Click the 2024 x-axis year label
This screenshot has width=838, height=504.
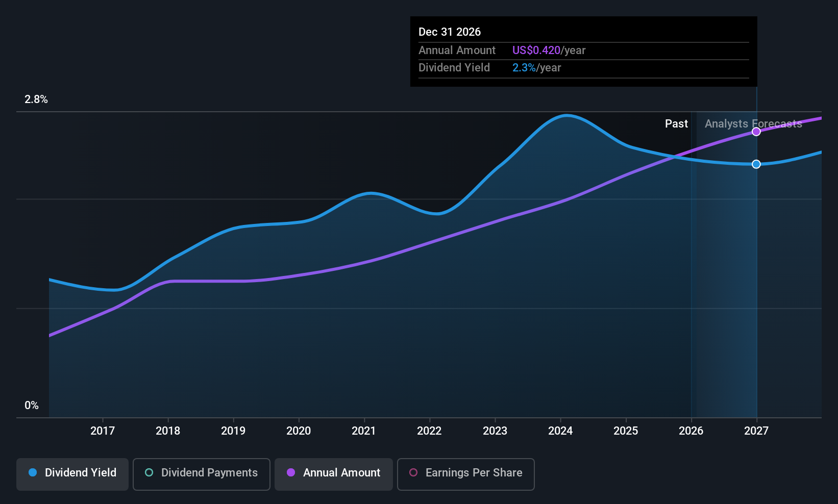pyautogui.click(x=560, y=431)
